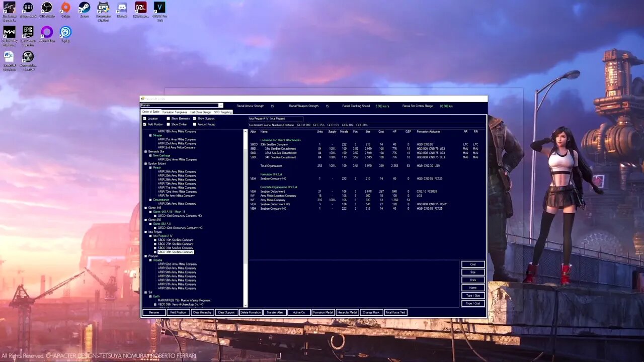
Task: Enable the Show Civilian checkbox
Action: click(169, 124)
